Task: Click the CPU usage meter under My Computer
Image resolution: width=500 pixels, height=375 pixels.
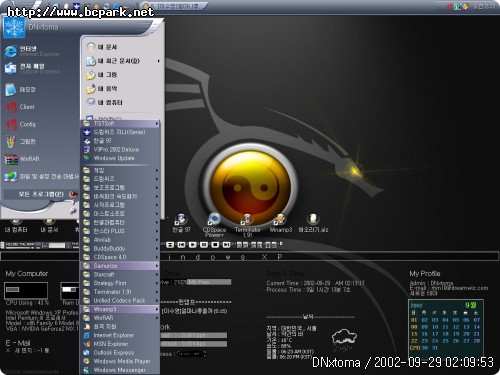Action: [x=26, y=290]
